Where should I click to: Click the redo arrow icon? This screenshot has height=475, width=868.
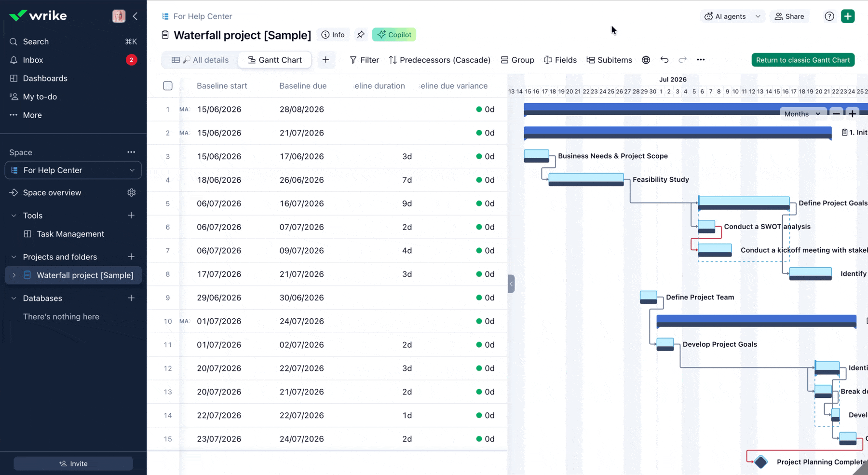[x=682, y=60]
